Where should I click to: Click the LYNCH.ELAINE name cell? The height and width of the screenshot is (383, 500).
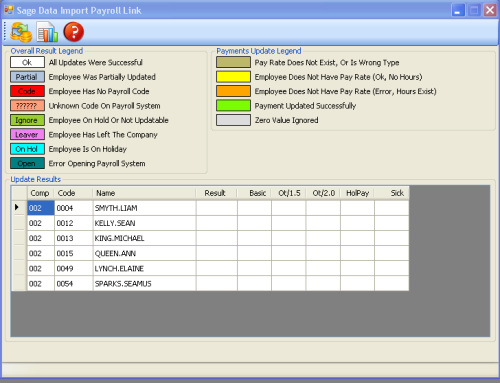pyautogui.click(x=145, y=268)
